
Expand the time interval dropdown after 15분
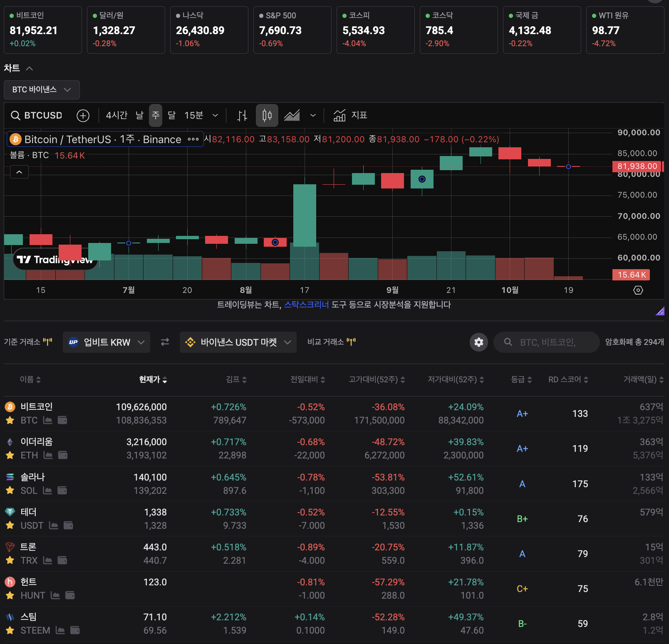click(x=215, y=115)
